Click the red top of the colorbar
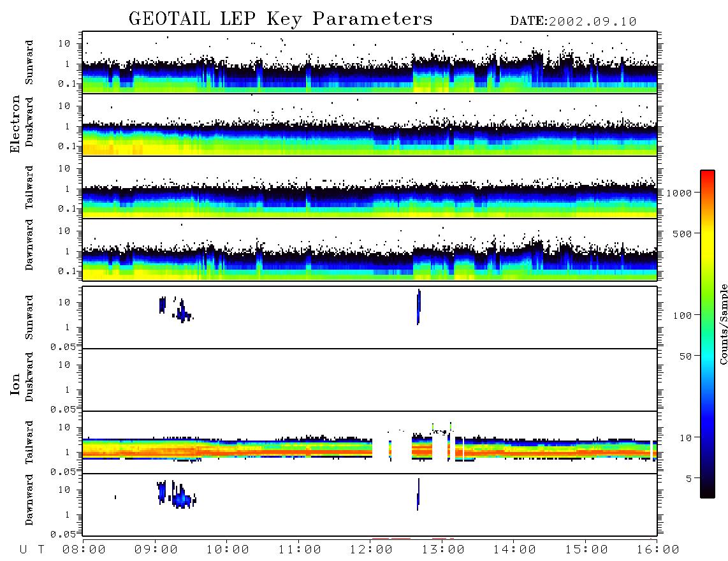728x561 pixels. (708, 177)
